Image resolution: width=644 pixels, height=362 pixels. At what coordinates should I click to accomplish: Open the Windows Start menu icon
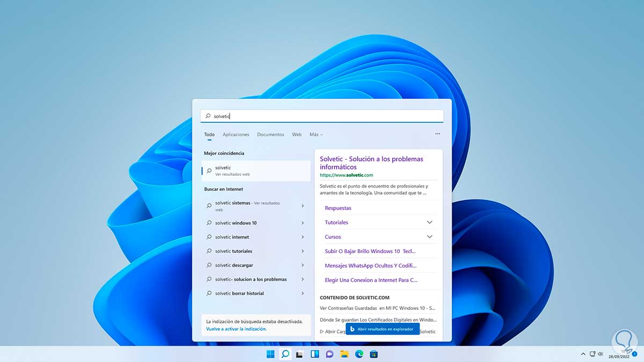pos(270,354)
